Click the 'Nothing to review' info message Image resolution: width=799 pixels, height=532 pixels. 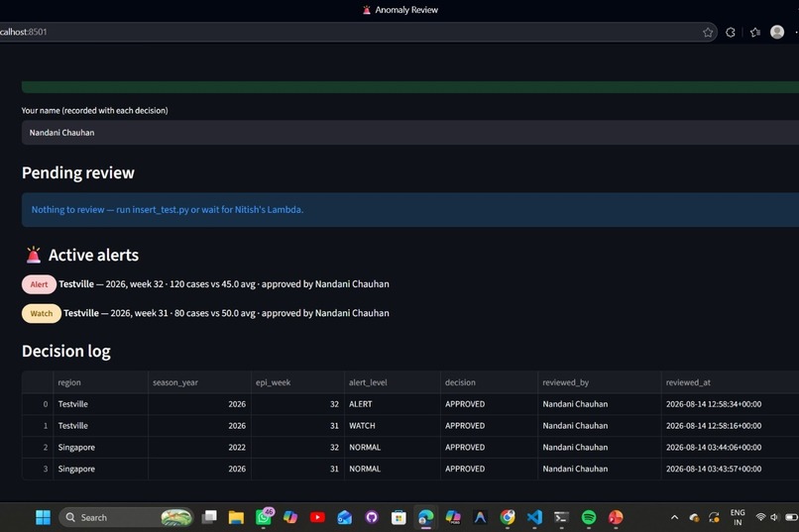click(410, 210)
